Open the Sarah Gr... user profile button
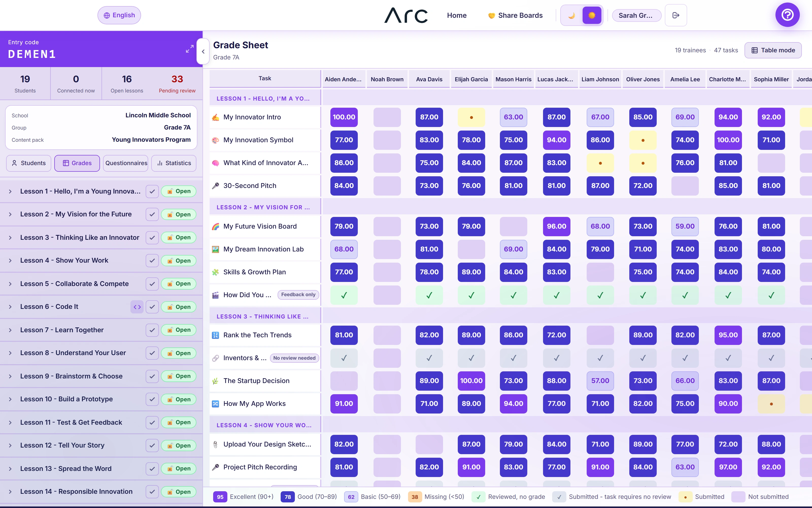The width and height of the screenshot is (812, 508). 636,15
